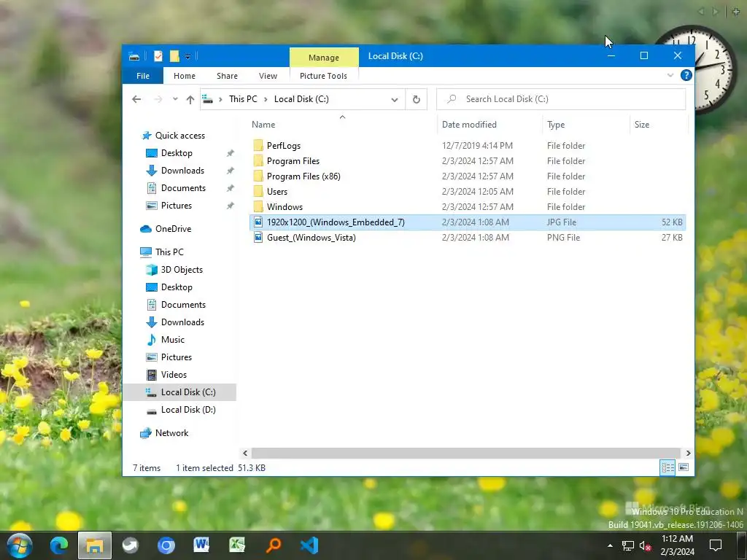The height and width of the screenshot is (560, 747).
Task: Open pinned Downloads under Quick access
Action: 182,171
